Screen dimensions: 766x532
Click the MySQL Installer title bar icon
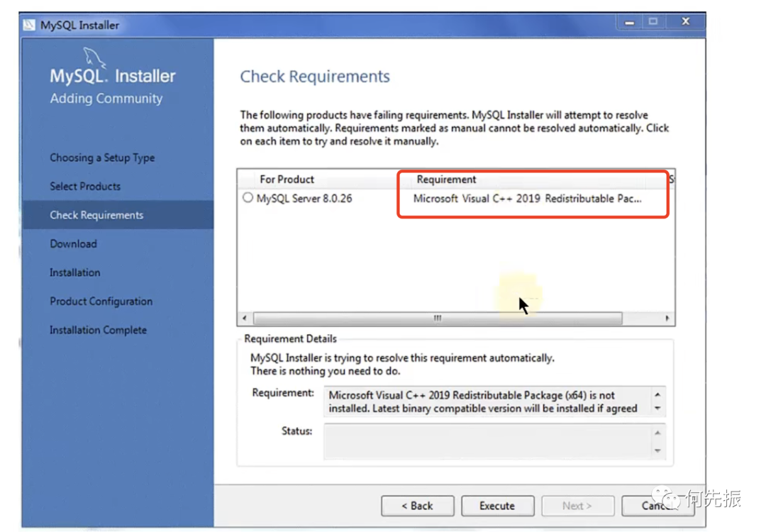point(29,25)
